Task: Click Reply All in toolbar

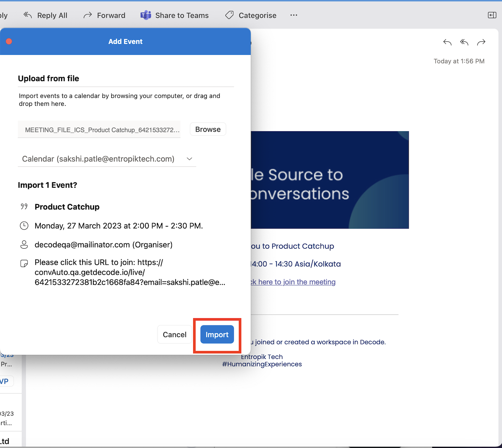Action: (46, 15)
